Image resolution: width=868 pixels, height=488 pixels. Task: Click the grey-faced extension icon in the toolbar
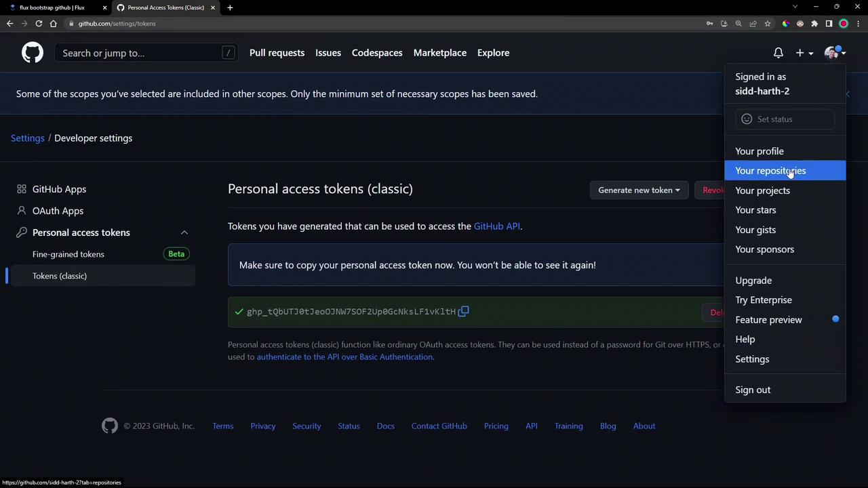click(x=800, y=24)
